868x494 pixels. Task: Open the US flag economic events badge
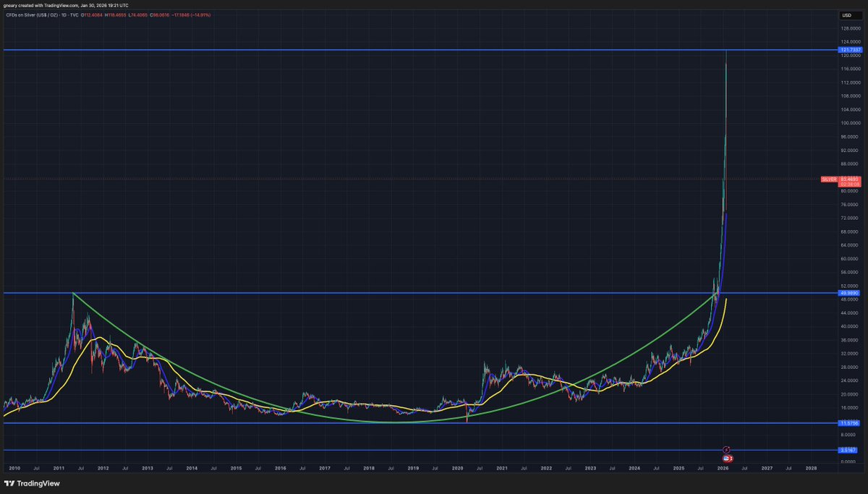pos(728,458)
